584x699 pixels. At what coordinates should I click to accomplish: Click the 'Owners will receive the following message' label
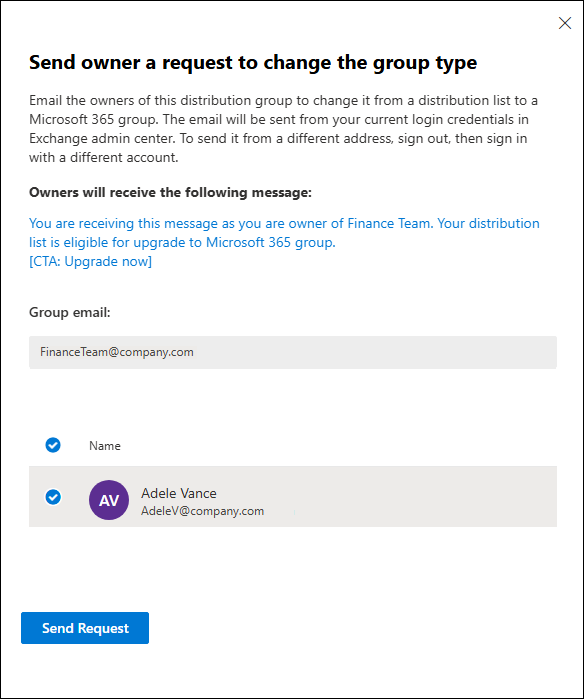170,193
